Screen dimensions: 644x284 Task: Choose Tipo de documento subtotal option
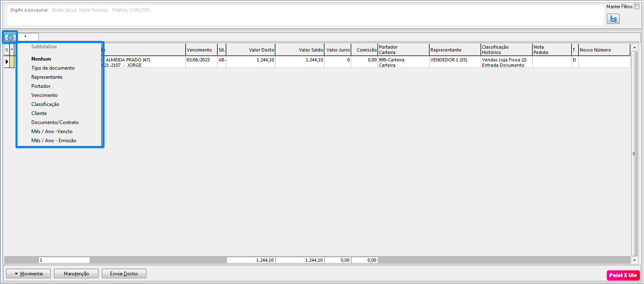point(53,68)
